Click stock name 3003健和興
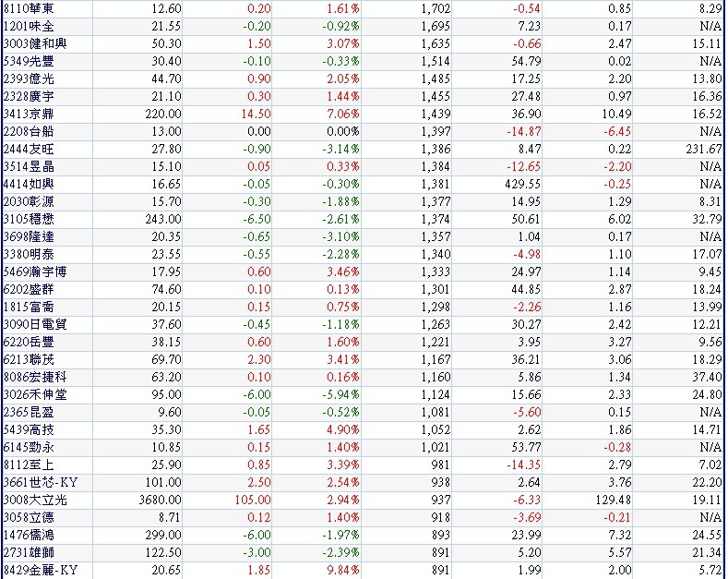 click(x=35, y=43)
